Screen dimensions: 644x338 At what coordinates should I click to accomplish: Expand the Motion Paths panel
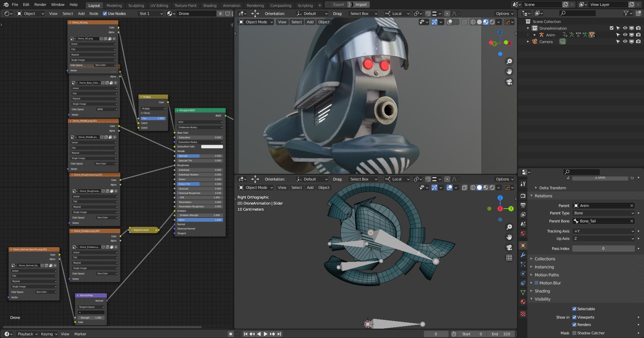pyautogui.click(x=546, y=275)
